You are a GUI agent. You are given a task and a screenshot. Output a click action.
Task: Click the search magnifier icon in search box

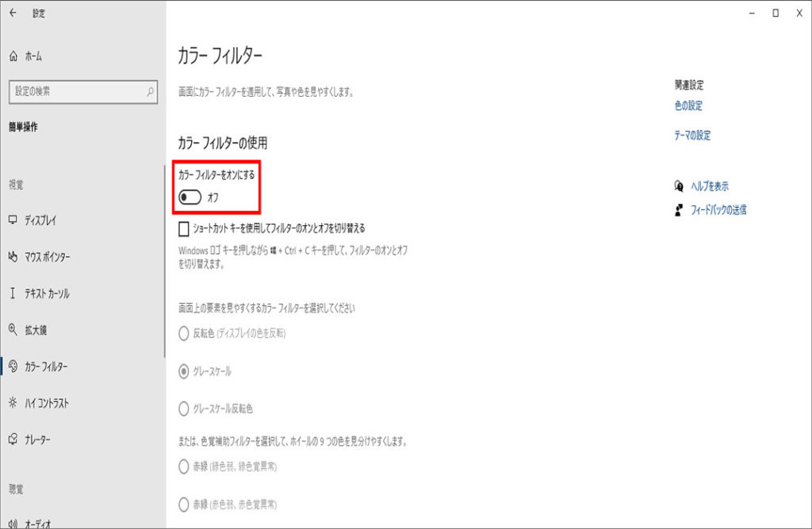click(x=150, y=92)
